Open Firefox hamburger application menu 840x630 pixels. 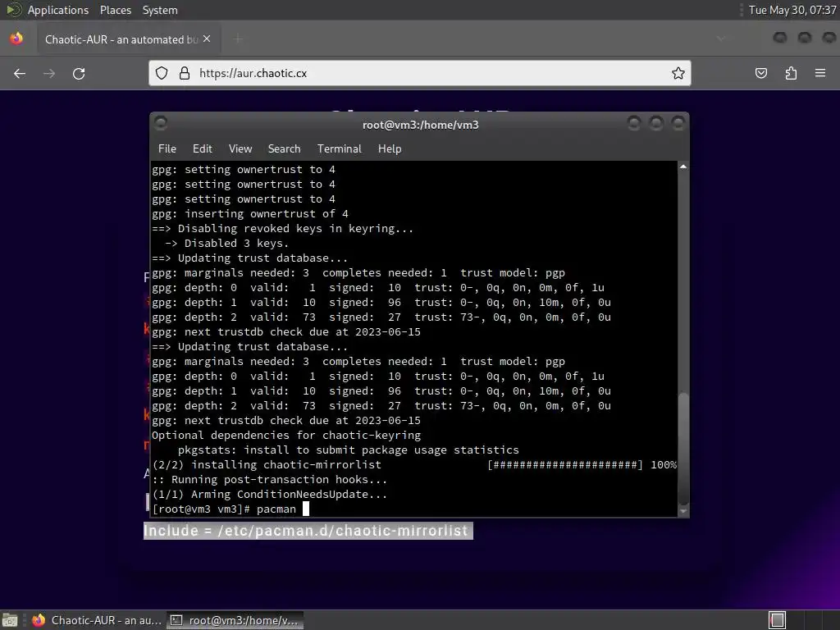pyautogui.click(x=820, y=73)
